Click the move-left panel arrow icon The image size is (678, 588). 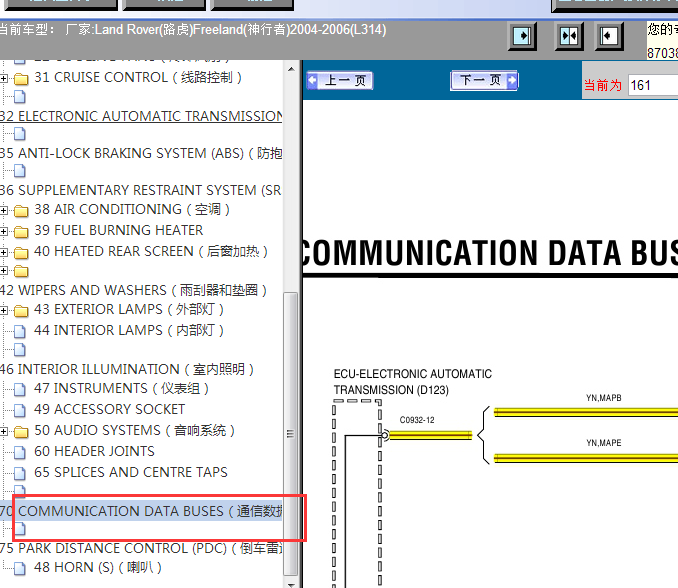tap(608, 36)
